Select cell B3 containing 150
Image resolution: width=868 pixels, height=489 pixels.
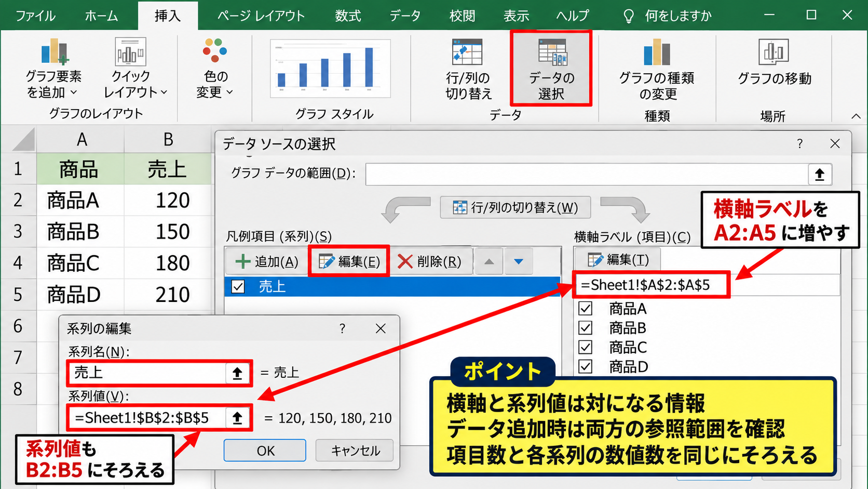[168, 231]
